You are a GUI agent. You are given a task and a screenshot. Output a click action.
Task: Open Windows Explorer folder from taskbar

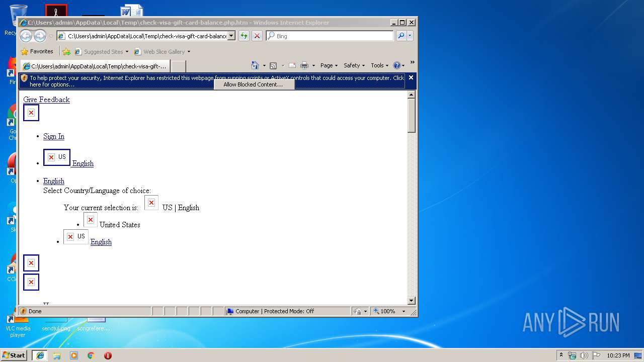57,355
